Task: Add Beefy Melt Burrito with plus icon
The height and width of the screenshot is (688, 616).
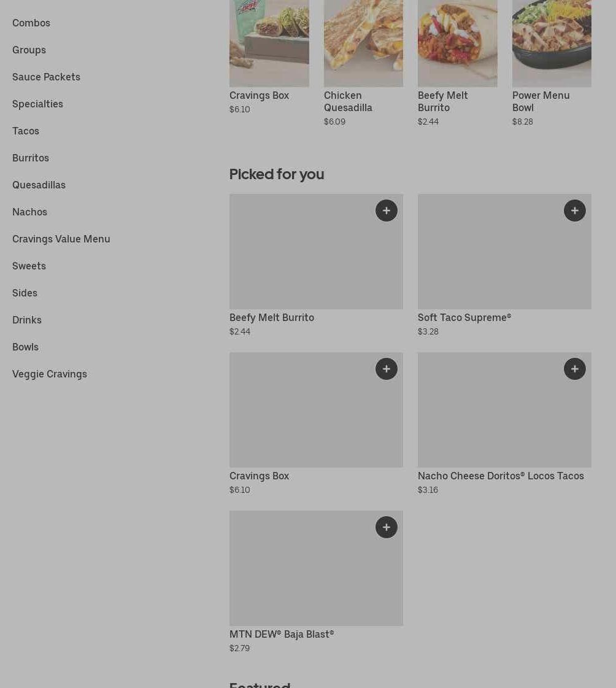Action: click(387, 211)
